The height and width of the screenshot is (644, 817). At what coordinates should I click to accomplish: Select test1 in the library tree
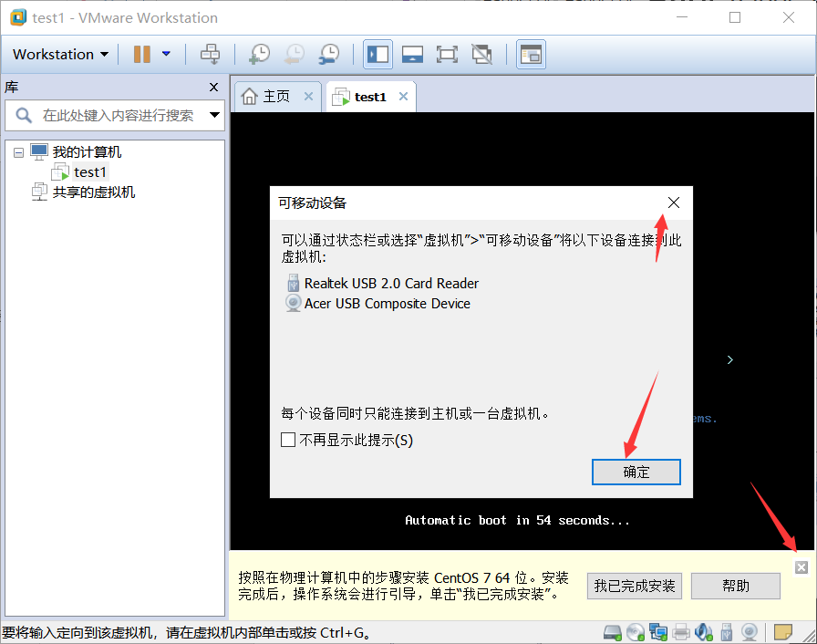click(x=89, y=171)
